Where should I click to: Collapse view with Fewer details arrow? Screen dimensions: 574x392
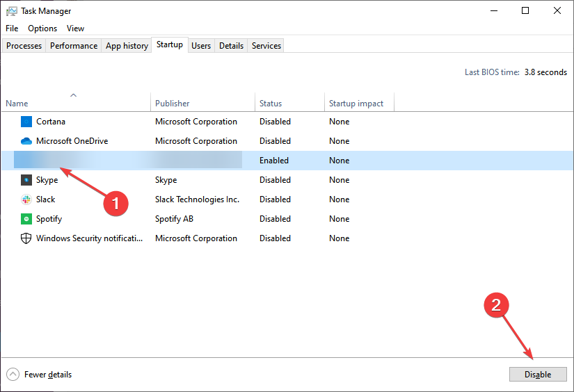pyautogui.click(x=13, y=375)
